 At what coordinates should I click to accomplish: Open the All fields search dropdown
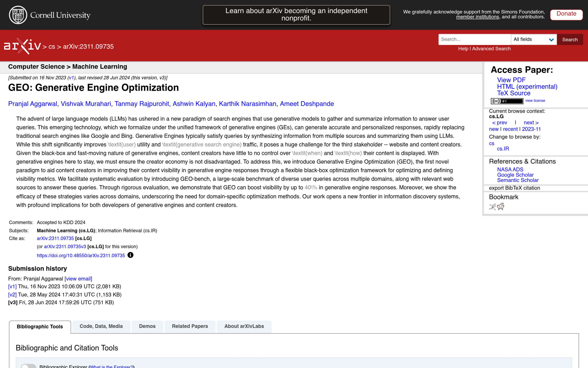[x=534, y=39]
